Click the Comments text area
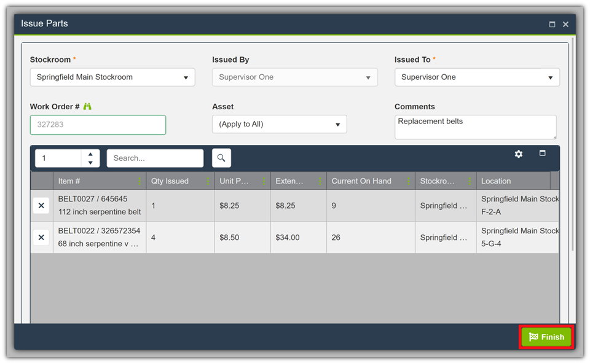 (474, 127)
